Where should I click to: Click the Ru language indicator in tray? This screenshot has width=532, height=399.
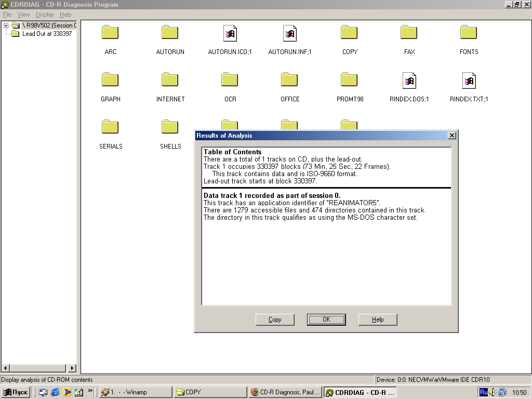point(483,392)
